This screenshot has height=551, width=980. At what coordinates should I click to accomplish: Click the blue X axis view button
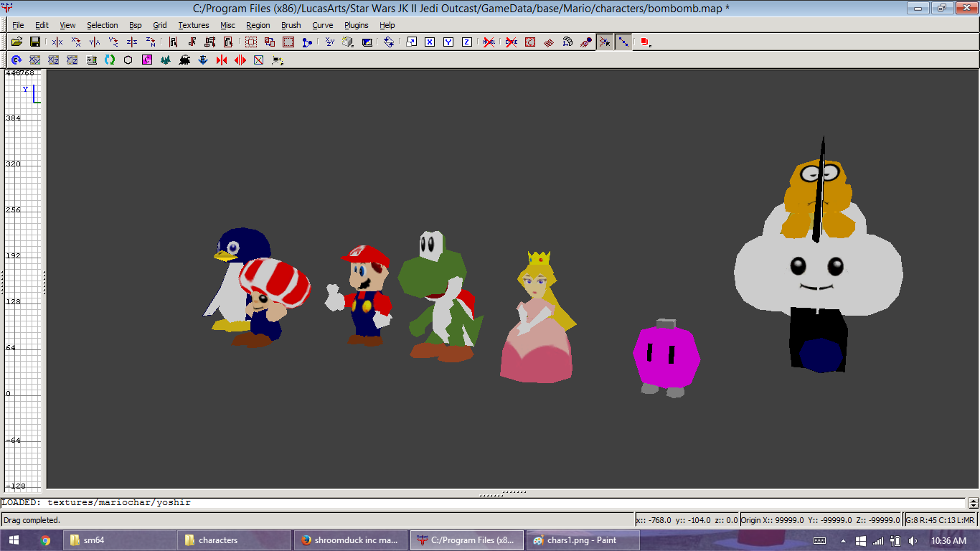click(x=430, y=42)
